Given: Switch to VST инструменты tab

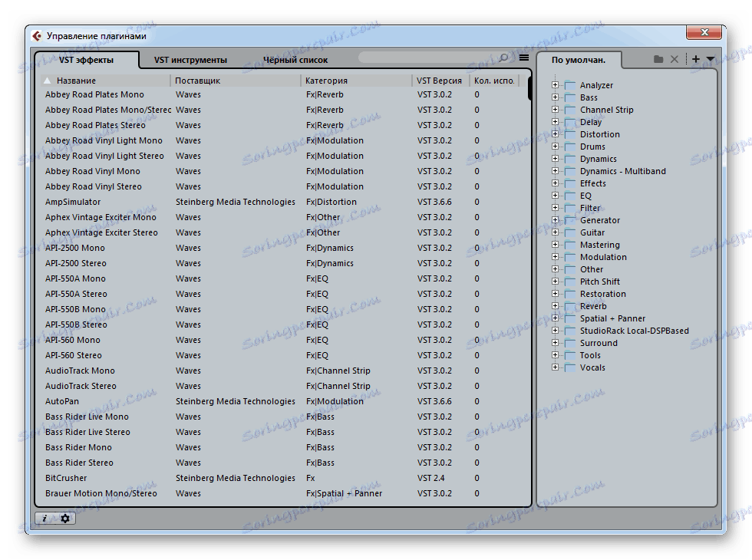Looking at the screenshot, I should (x=190, y=60).
